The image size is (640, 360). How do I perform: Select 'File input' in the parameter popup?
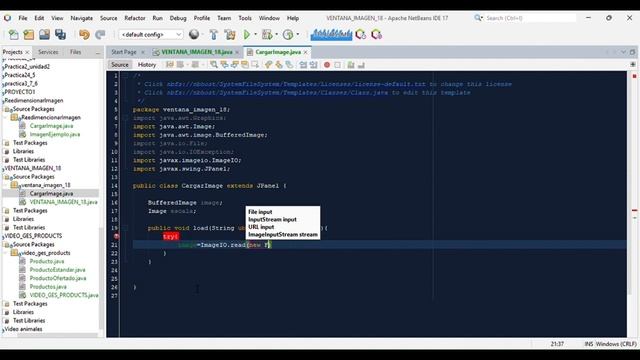click(x=260, y=212)
